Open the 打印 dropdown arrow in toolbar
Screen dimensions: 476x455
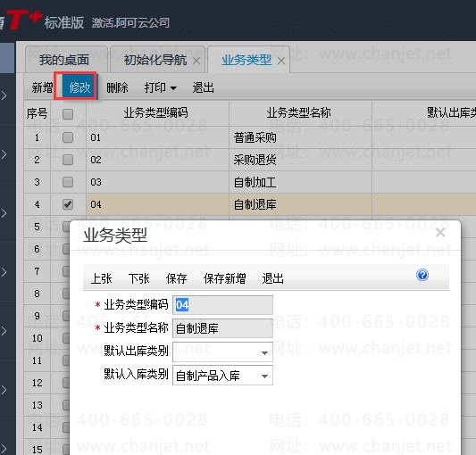[x=173, y=88]
